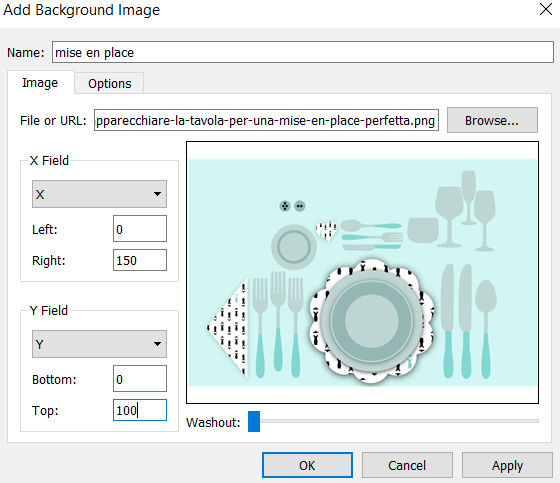The width and height of the screenshot is (560, 483).
Task: Click the Cancel button
Action: point(407,465)
